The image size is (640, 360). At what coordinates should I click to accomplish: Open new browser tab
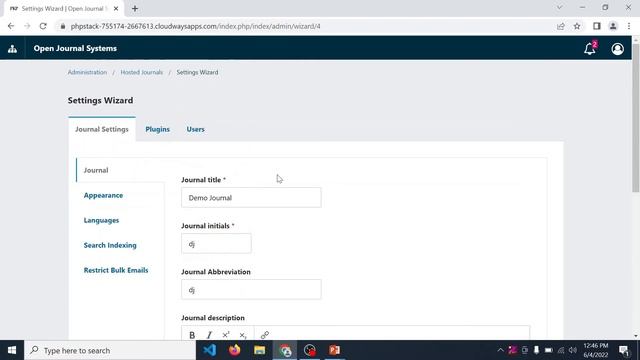point(135,9)
